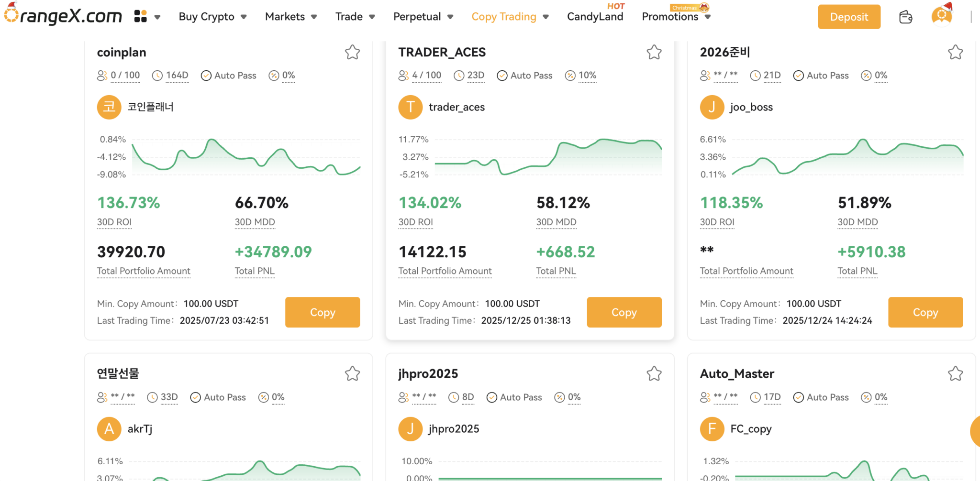Click coinplan 164D clock icon
The image size is (980, 481).
click(x=157, y=76)
